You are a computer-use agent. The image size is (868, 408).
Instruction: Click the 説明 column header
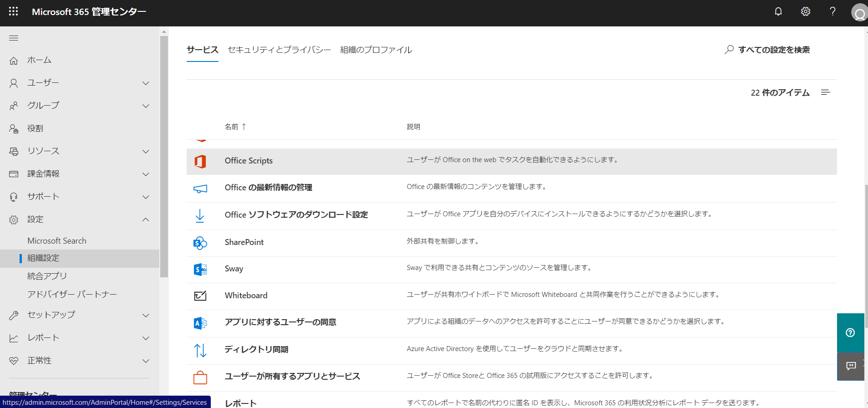(x=414, y=127)
